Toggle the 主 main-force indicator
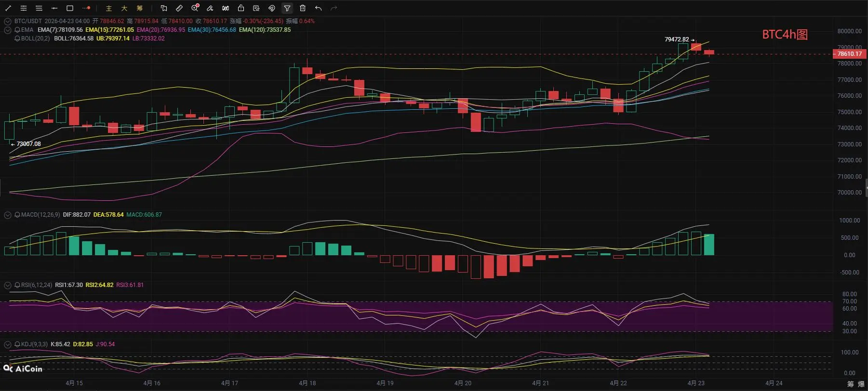Image resolution: width=868 pixels, height=391 pixels. pos(109,8)
